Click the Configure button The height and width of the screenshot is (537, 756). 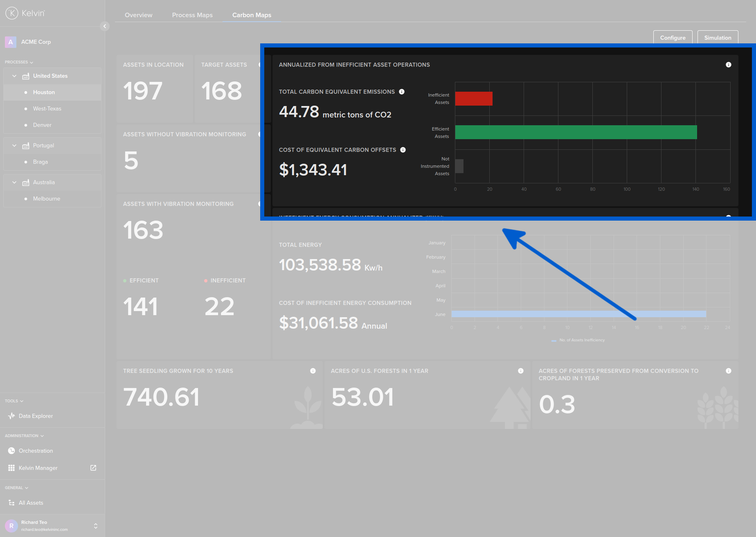click(673, 38)
